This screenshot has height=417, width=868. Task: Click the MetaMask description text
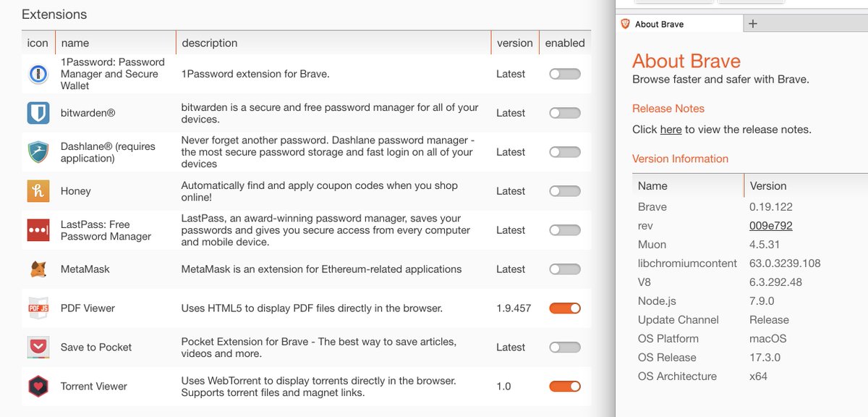321,269
